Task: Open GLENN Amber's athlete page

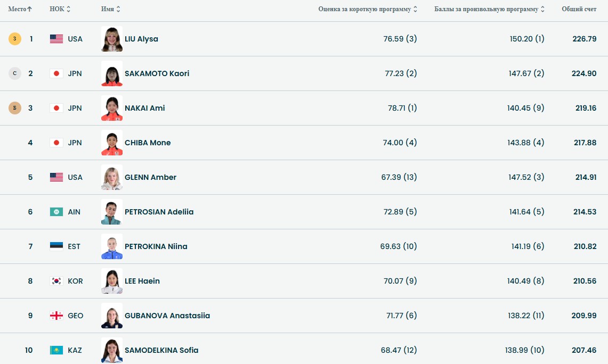Action: pyautogui.click(x=150, y=177)
